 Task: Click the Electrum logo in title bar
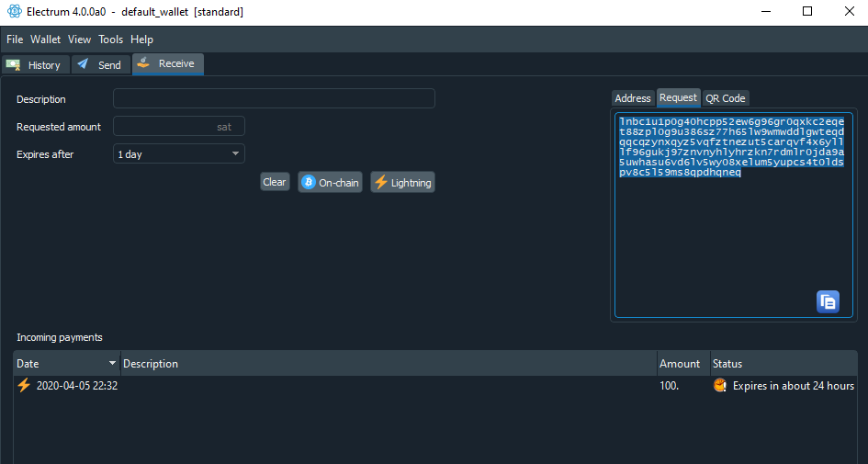pos(15,11)
